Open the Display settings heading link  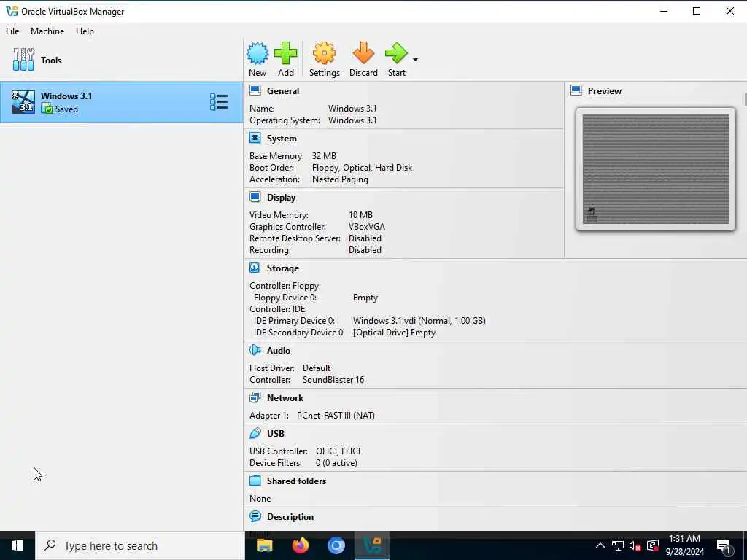point(281,198)
